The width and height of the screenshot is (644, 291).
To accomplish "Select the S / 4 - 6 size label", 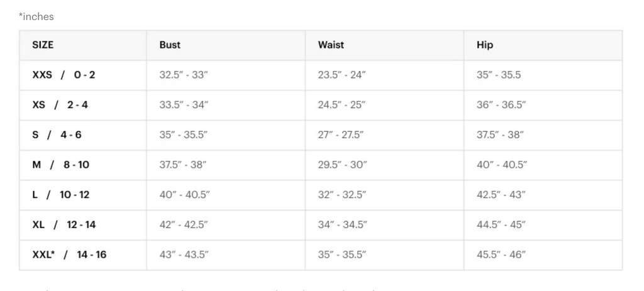I will pyautogui.click(x=57, y=135).
